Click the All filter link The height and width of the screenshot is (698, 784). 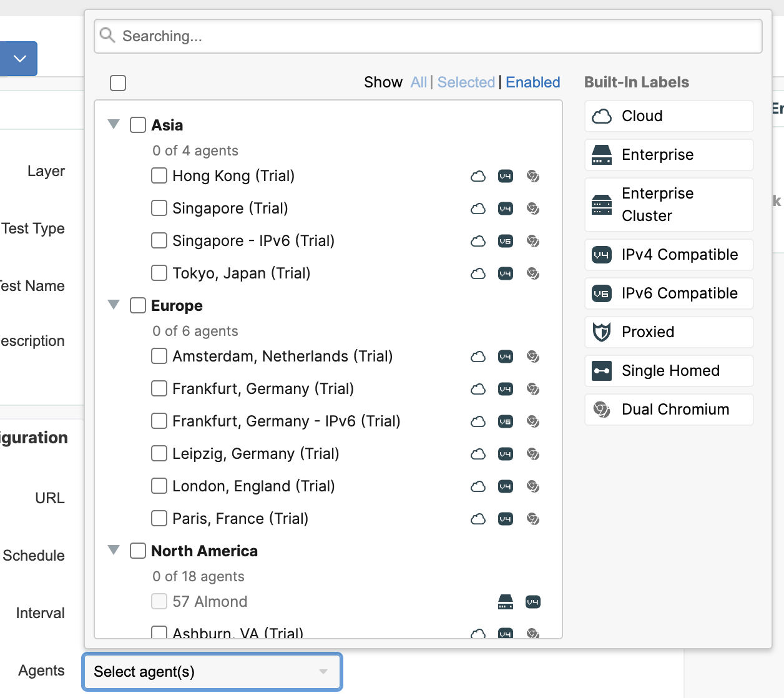point(418,82)
